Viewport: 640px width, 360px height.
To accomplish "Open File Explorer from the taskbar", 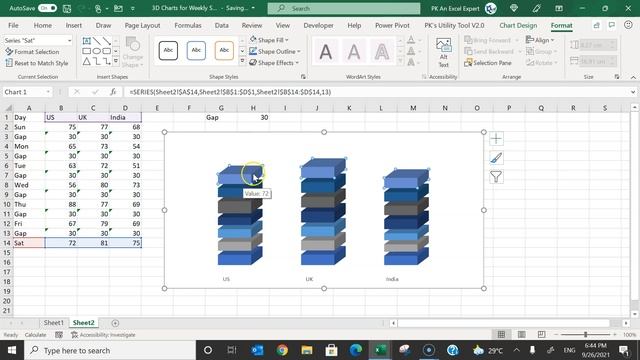I will 307,350.
